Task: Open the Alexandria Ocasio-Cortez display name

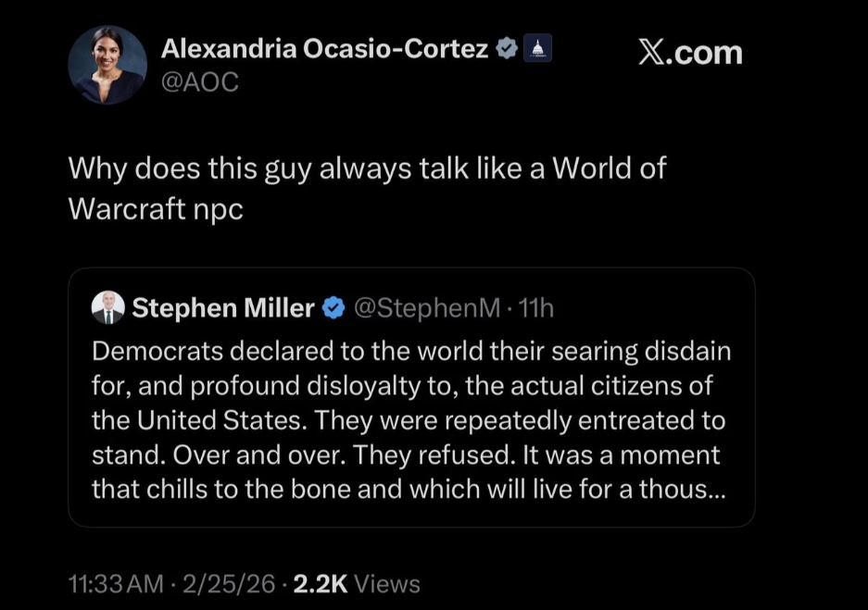Action: 325,48
